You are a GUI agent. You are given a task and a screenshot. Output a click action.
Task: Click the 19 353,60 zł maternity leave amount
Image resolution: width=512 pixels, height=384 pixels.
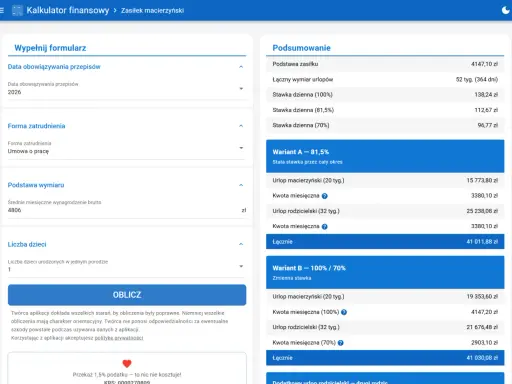[482, 297]
